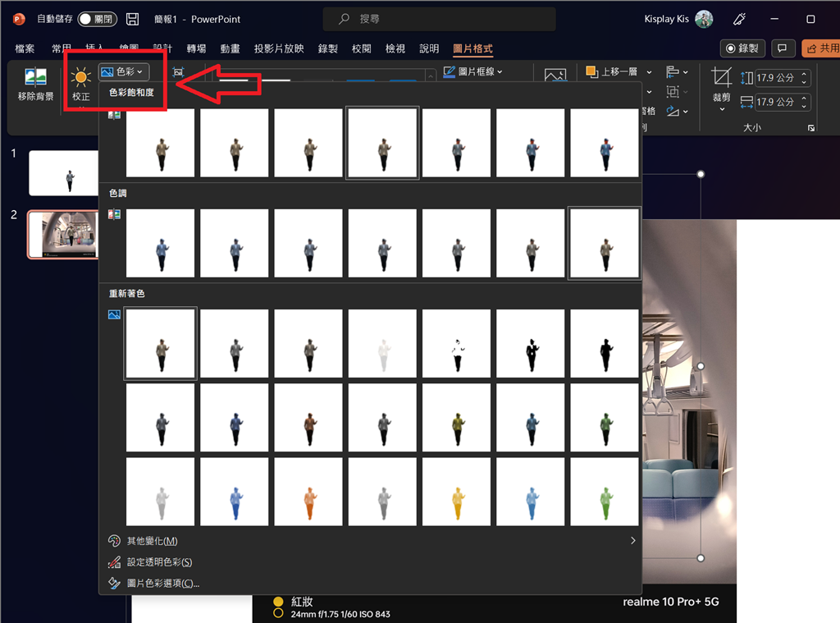The height and width of the screenshot is (623, 840).
Task: Select the light green recolor thumbnail
Action: pos(605,491)
